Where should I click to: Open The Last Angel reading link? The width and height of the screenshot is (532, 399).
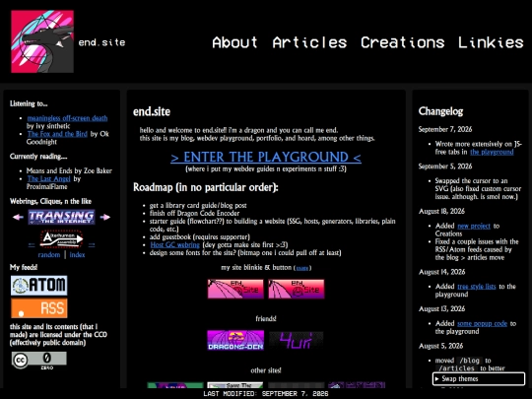click(49, 178)
